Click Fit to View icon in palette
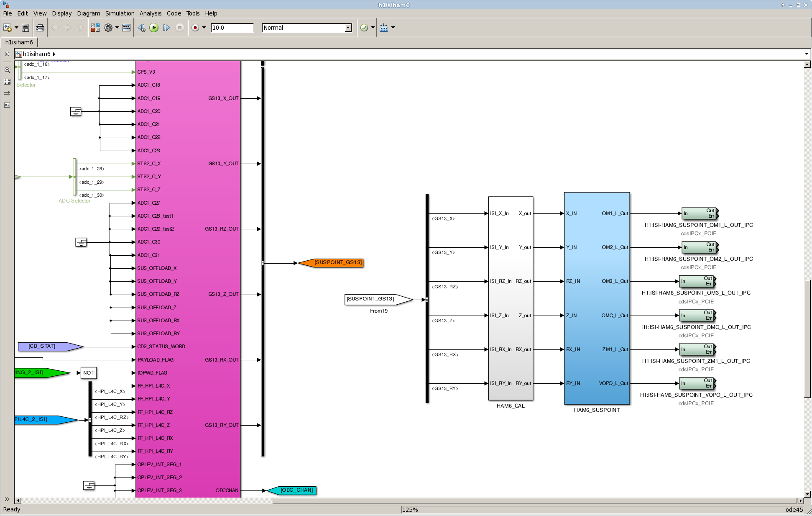Screen dimensions: 812x516 pyautogui.click(x=7, y=82)
